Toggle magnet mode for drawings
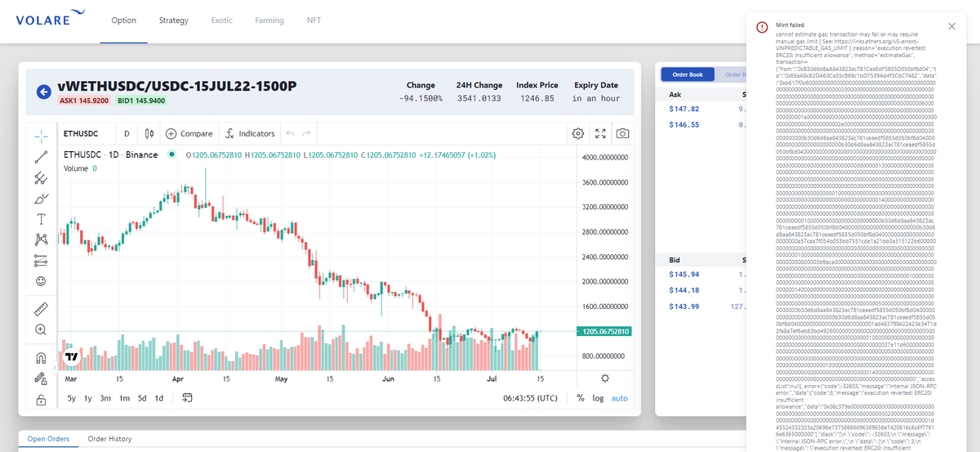 click(41, 357)
